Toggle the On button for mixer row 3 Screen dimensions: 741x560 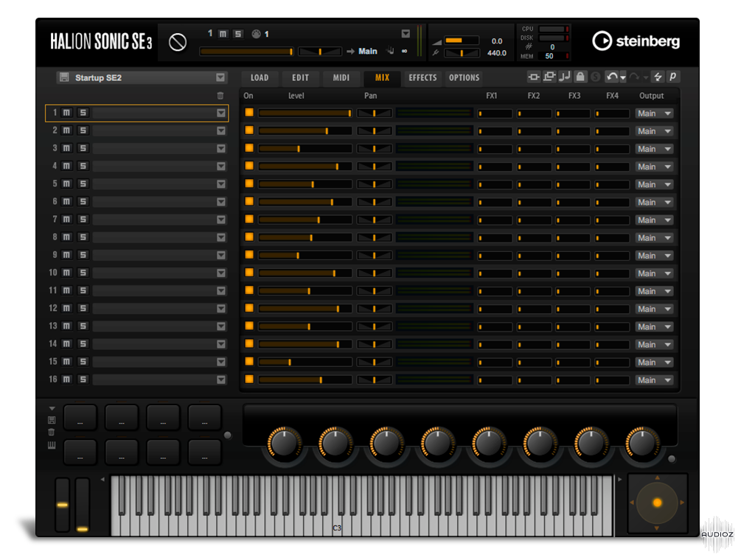249,149
